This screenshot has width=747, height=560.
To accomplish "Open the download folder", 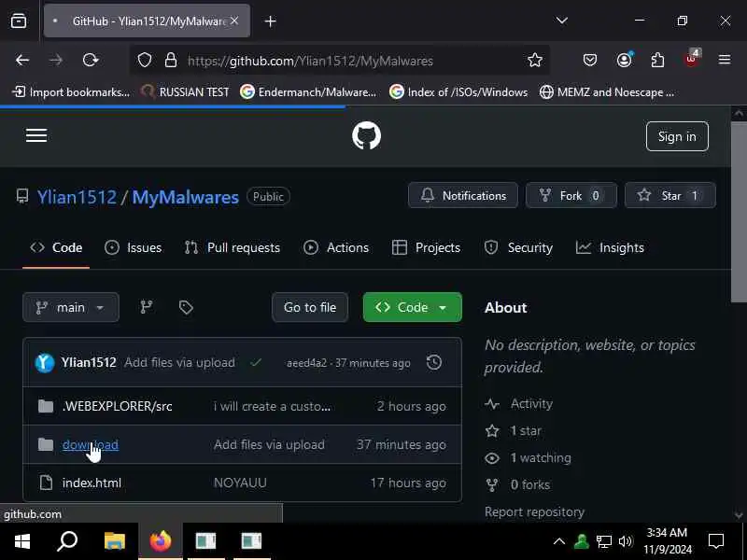I will tap(91, 444).
